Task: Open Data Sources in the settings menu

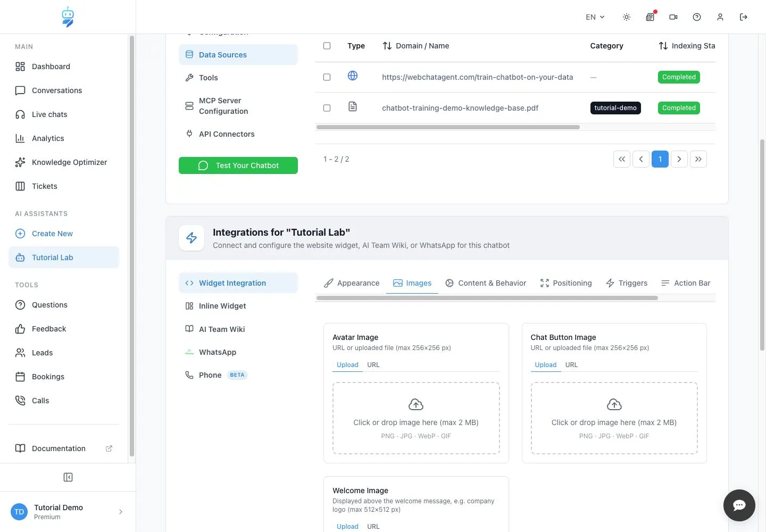Action: point(238,55)
